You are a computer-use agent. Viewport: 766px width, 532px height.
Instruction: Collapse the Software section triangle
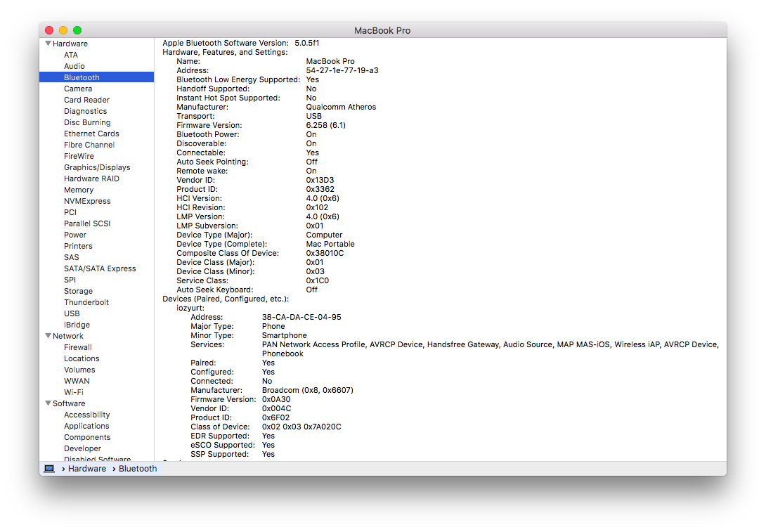(48, 403)
